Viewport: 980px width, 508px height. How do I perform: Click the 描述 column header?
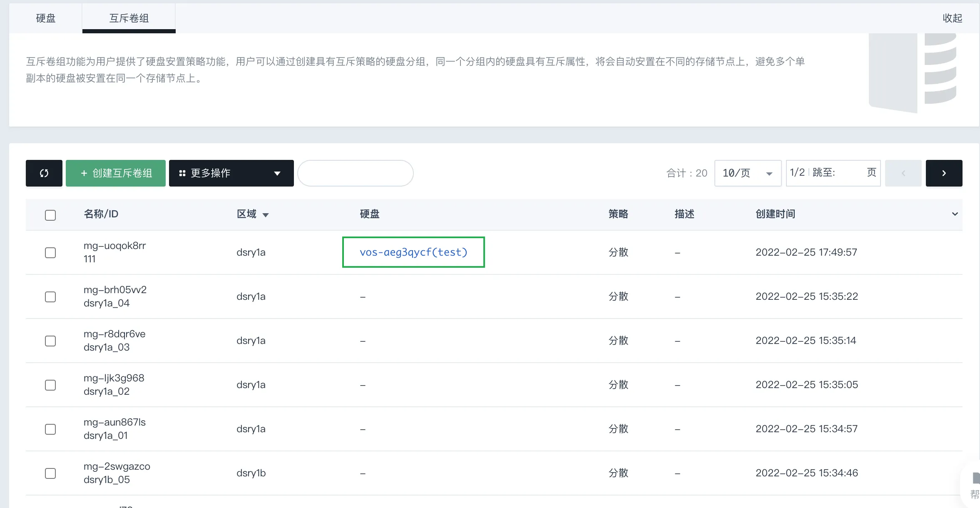point(684,214)
